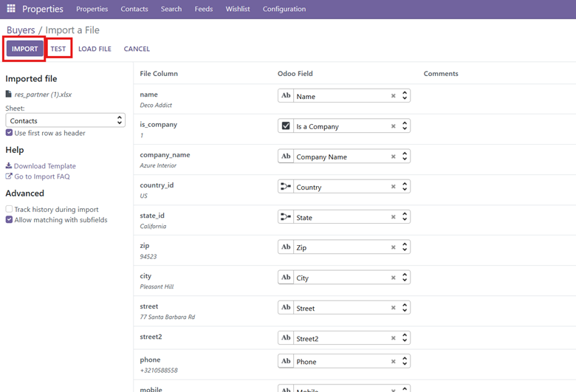The width and height of the screenshot is (576, 392).
Task: Clear the Name field mapping with X
Action: coord(393,96)
